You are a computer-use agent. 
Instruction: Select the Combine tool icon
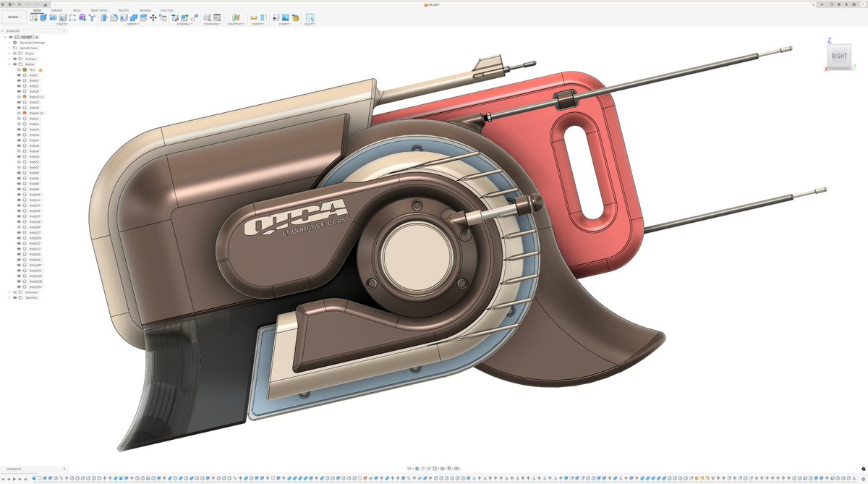[x=133, y=17]
